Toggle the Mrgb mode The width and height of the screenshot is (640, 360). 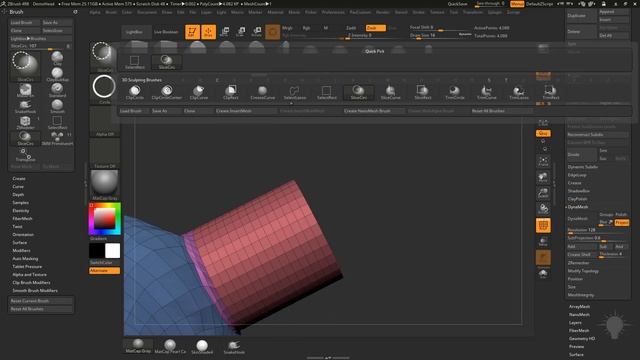(287, 28)
